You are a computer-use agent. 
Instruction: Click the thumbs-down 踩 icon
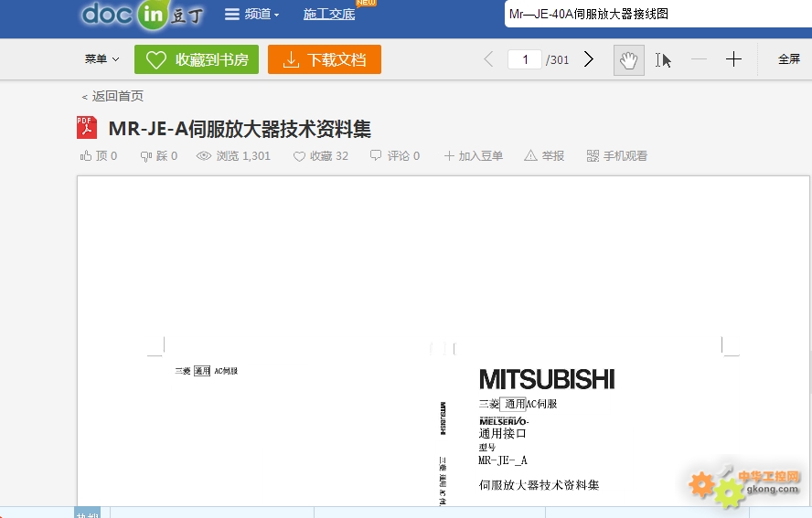tap(146, 156)
